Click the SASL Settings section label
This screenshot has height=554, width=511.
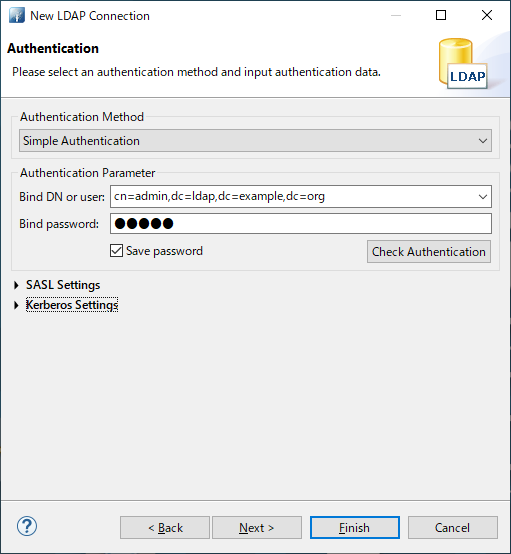coord(63,285)
